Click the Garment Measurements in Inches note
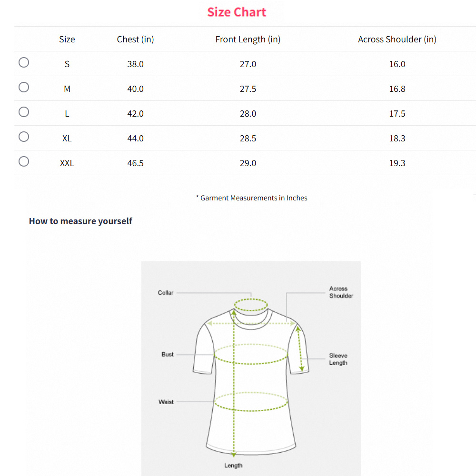Screen dimensions: 476x476 252,198
